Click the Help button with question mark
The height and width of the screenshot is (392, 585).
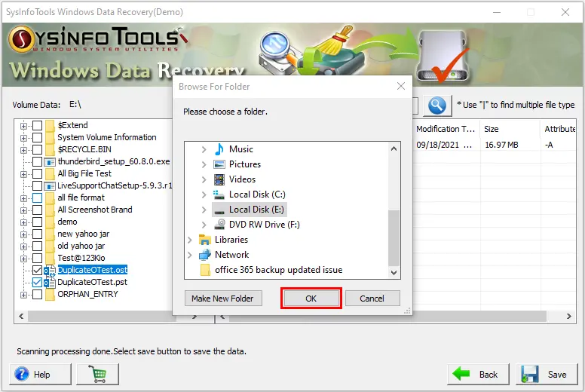(40, 374)
